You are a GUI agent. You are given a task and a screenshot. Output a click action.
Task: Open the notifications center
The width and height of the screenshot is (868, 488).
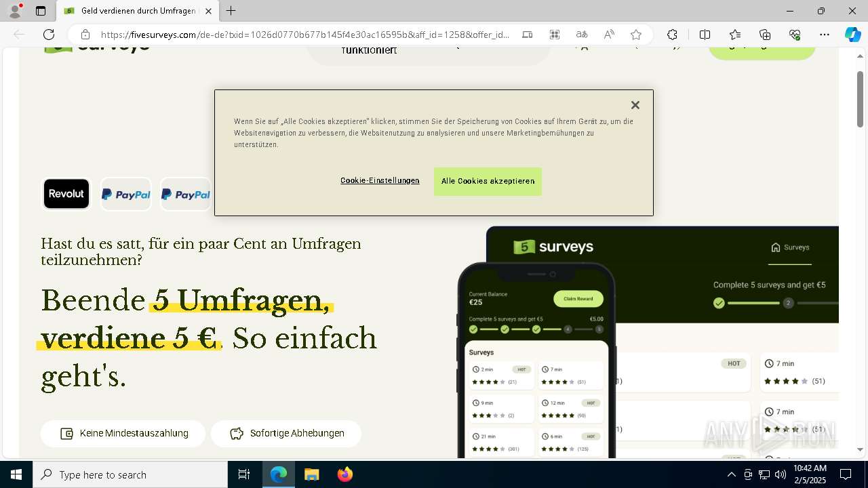click(846, 474)
